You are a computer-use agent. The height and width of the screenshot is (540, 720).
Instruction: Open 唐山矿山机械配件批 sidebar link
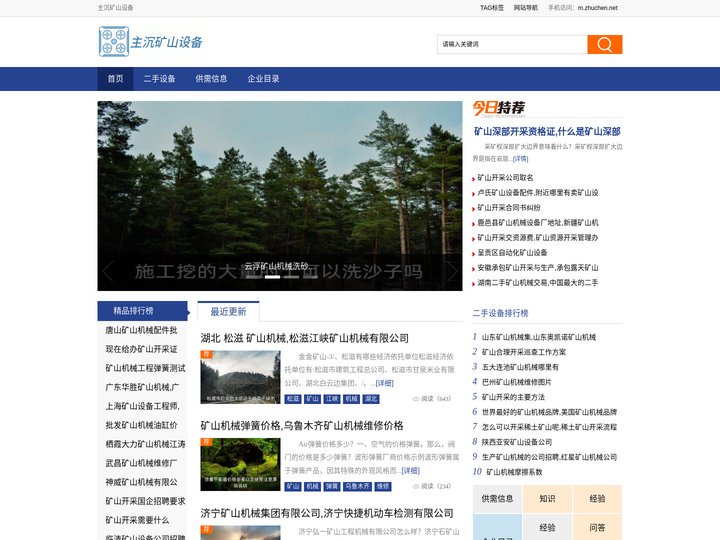pos(141,330)
